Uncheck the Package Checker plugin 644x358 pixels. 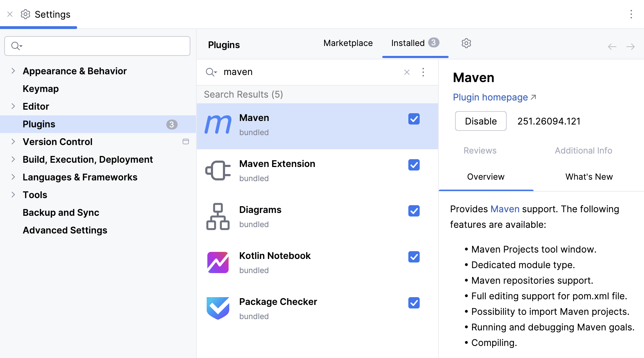[x=414, y=303]
